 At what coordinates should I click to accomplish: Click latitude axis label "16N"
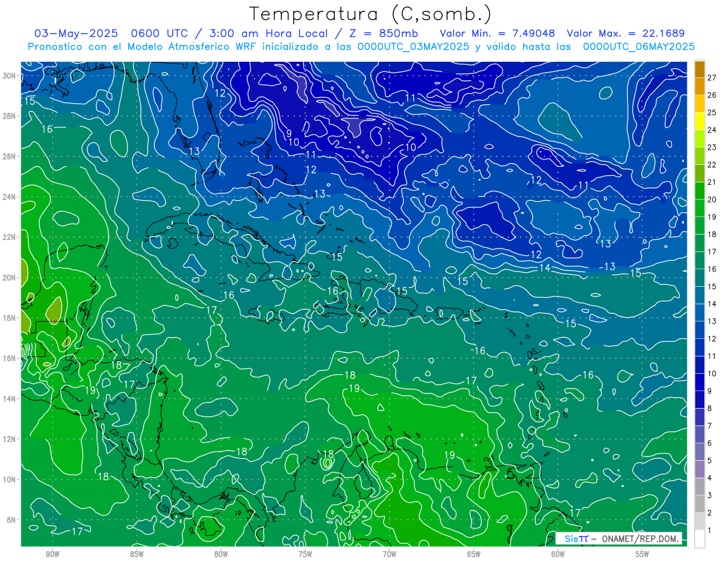[x=9, y=358]
